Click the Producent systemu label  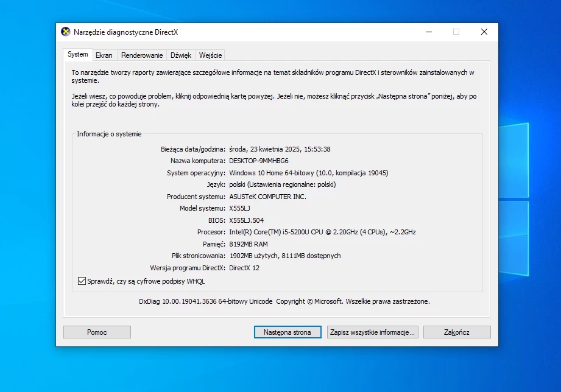click(x=196, y=197)
